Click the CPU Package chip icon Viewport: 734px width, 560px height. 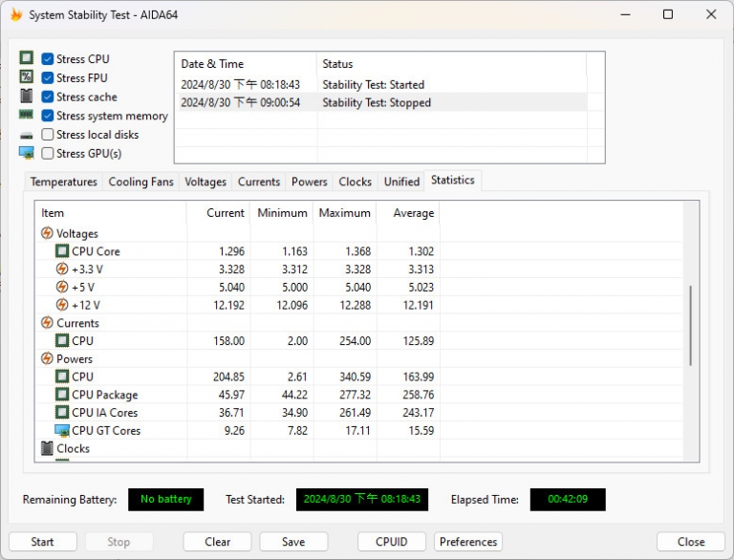[62, 395]
